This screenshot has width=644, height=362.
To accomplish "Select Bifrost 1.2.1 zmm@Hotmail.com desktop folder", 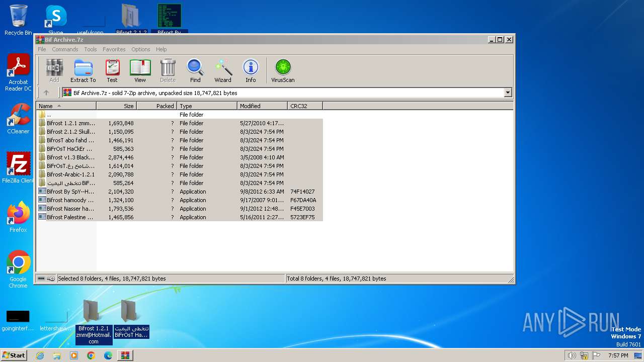I will click(94, 322).
